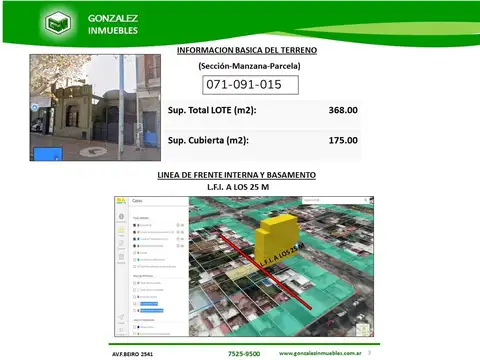Select the covered surface value 175.00
The image size is (480, 360).
point(343,140)
